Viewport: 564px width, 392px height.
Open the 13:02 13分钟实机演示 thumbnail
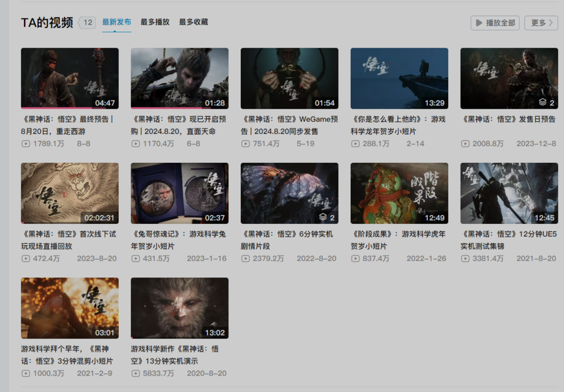pos(180,308)
